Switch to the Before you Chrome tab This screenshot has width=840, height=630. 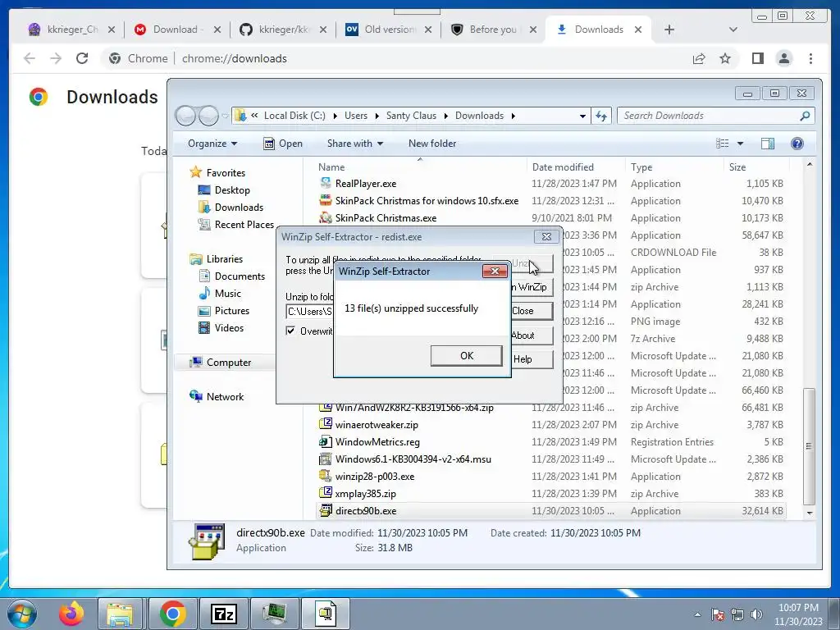pyautogui.click(x=493, y=30)
